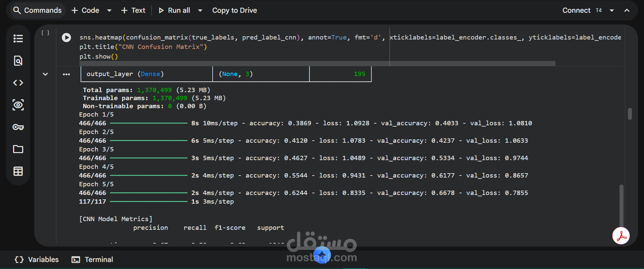This screenshot has height=269, width=644.
Task: Run all notebook cells
Action: coord(174,10)
